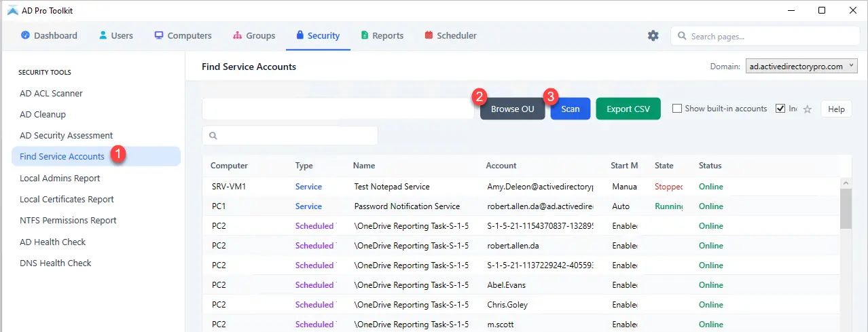Open the settings gear icon
This screenshot has height=332, width=868.
(x=653, y=36)
